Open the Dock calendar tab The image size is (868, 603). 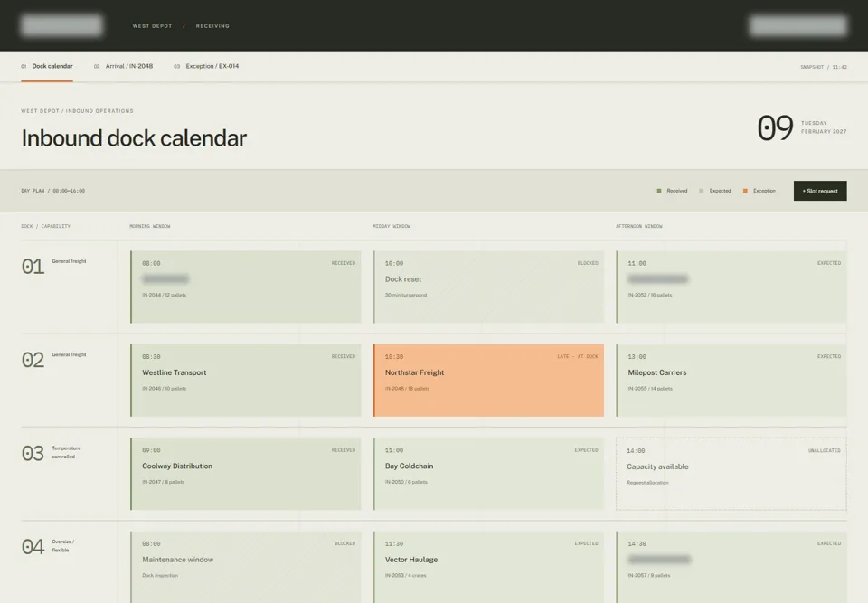point(46,66)
